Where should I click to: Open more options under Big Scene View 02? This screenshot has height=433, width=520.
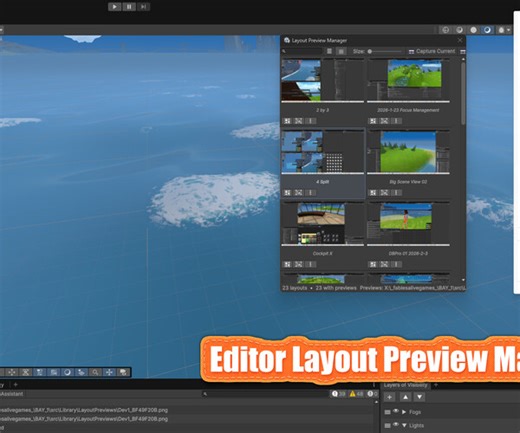point(396,192)
